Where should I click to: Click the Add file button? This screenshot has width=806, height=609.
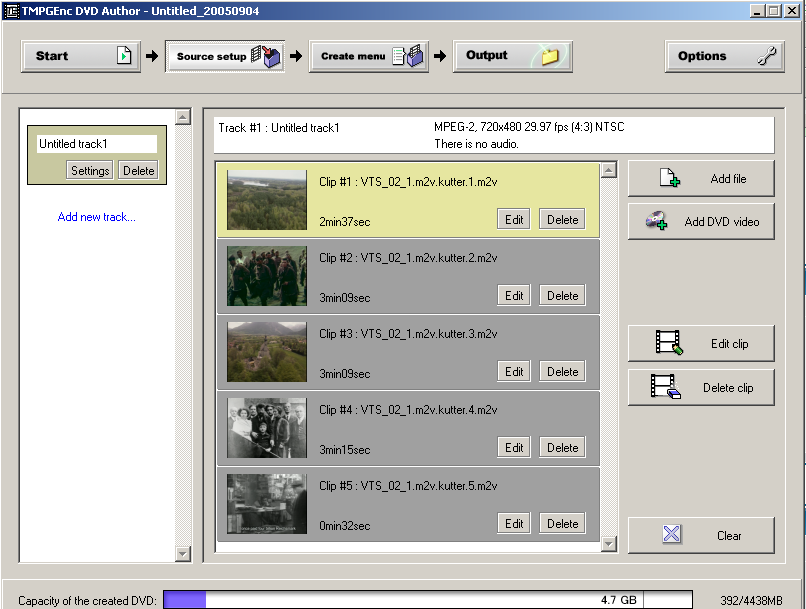[701, 179]
